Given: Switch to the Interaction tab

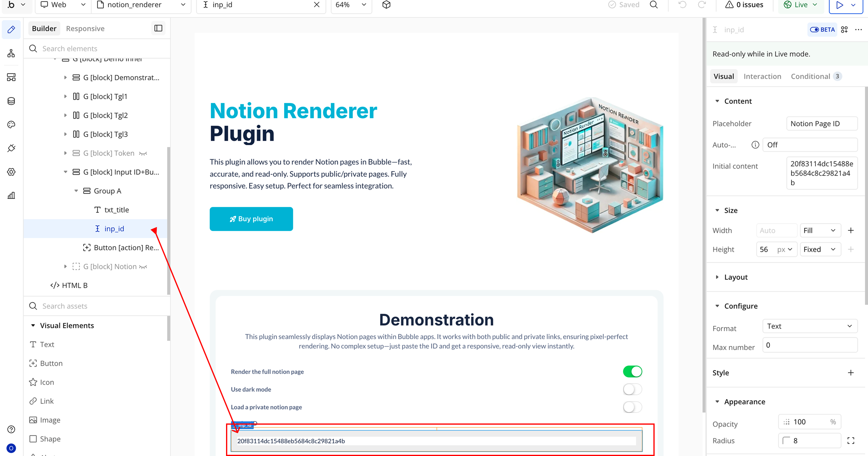Looking at the screenshot, I should [762, 77].
